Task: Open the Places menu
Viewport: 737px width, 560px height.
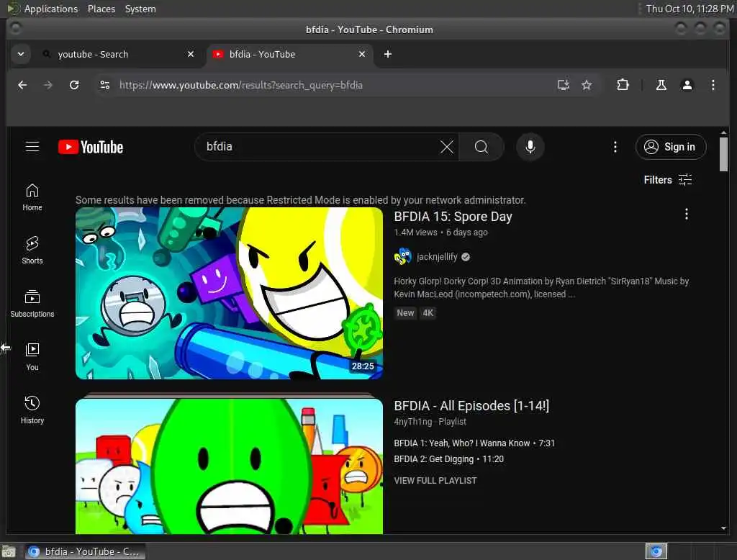Action: [101, 9]
